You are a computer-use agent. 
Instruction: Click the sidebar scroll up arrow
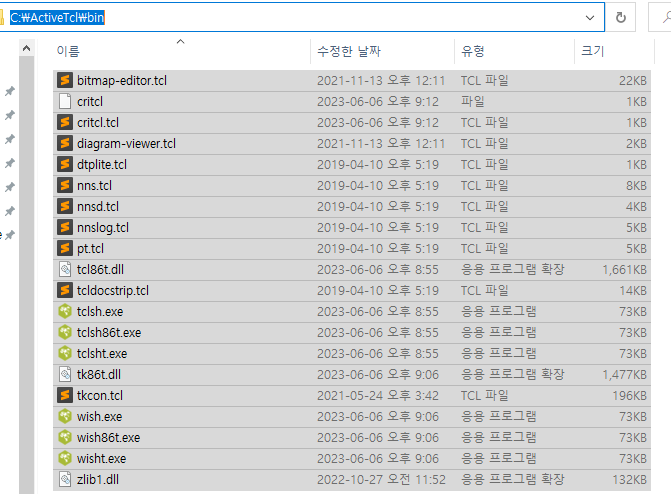(x=27, y=48)
